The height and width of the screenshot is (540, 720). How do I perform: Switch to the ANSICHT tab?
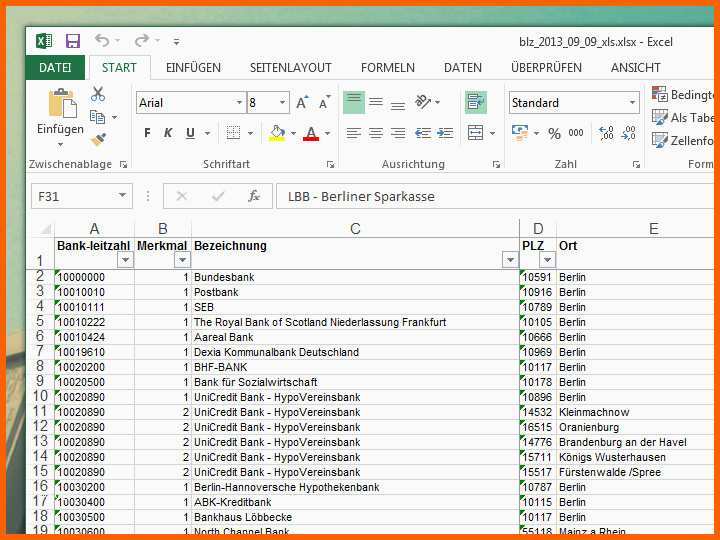[636, 68]
